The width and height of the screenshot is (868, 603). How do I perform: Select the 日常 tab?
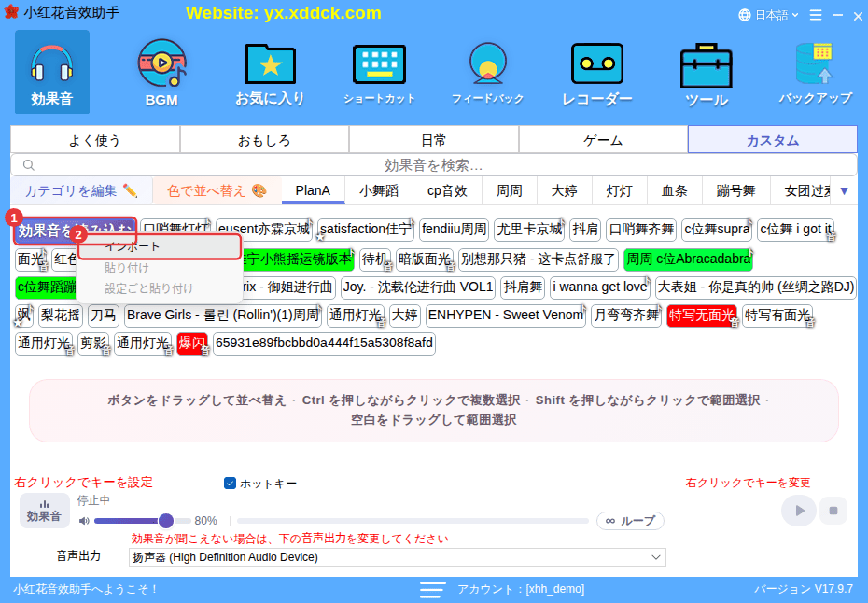tap(434, 140)
